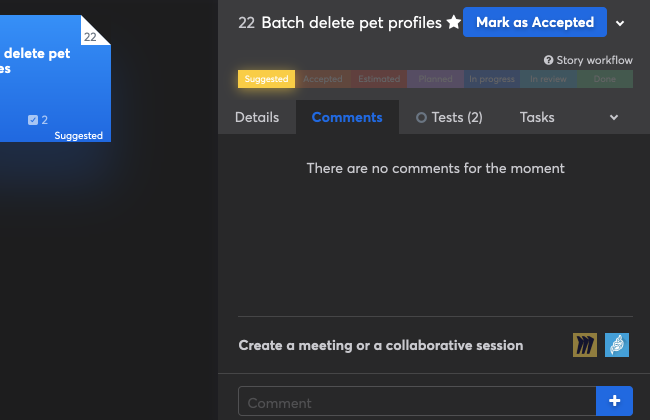The height and width of the screenshot is (420, 650).
Task: Open the Tasks tab
Action: (x=537, y=117)
